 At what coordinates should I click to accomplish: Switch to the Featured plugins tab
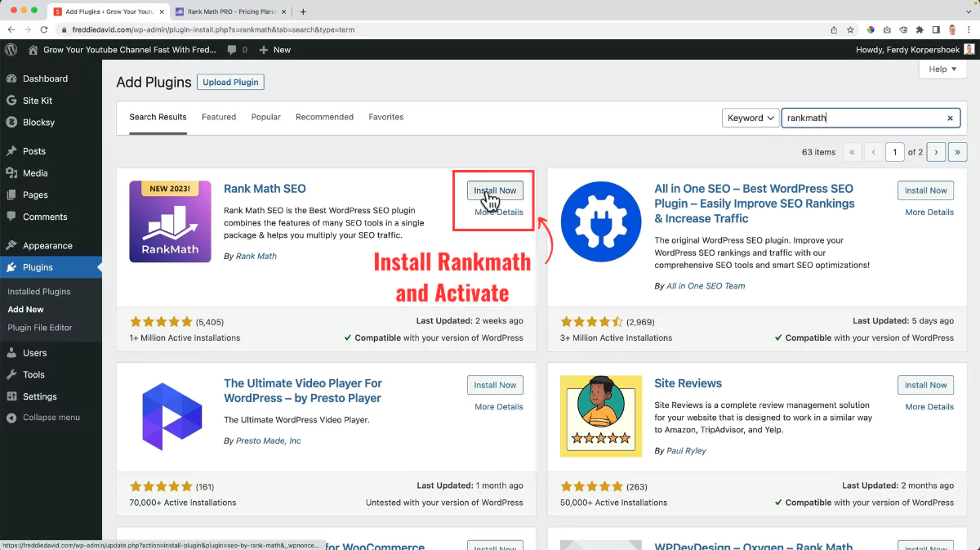coord(218,117)
